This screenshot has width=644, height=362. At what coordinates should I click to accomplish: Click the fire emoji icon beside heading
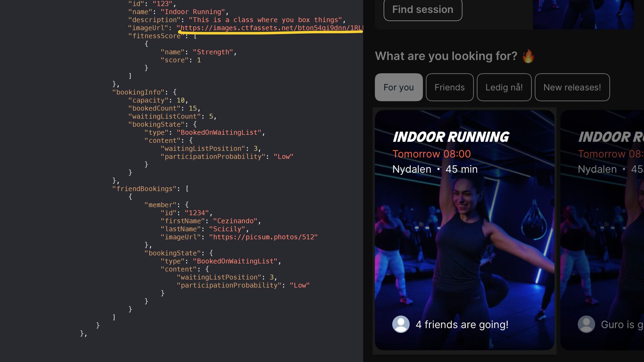coord(528,56)
